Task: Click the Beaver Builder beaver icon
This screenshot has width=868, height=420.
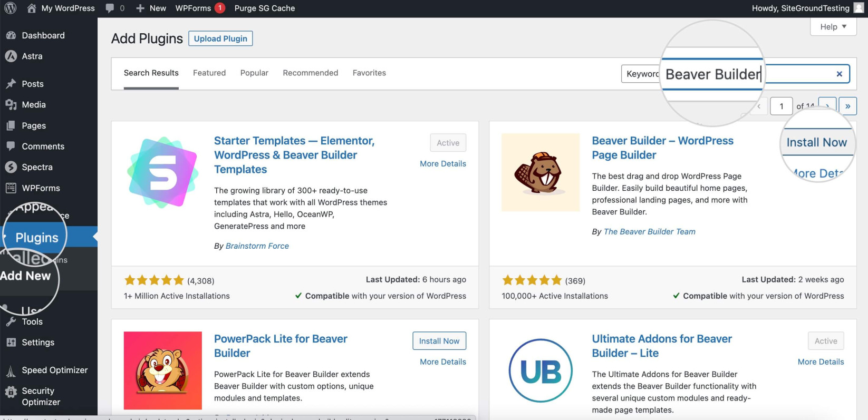Action: pyautogui.click(x=541, y=173)
